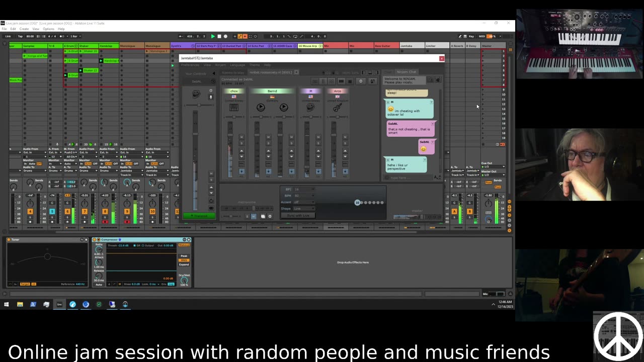The height and width of the screenshot is (362, 644).
Task: Open Jamtaba's Preferences menu
Action: (x=190, y=65)
